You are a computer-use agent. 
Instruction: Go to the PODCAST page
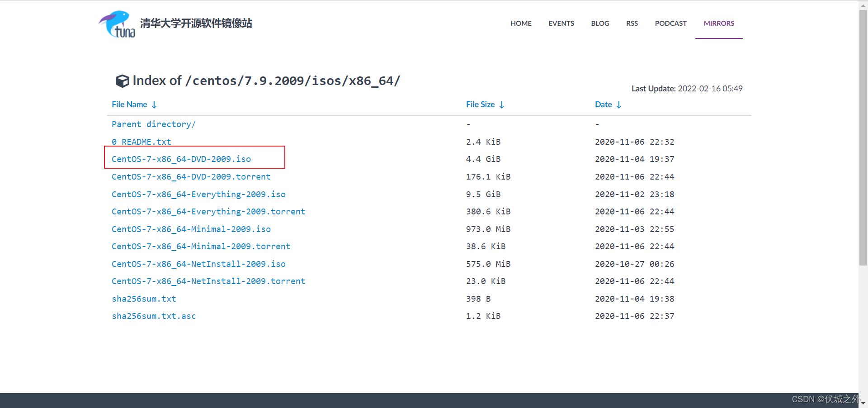pos(670,24)
